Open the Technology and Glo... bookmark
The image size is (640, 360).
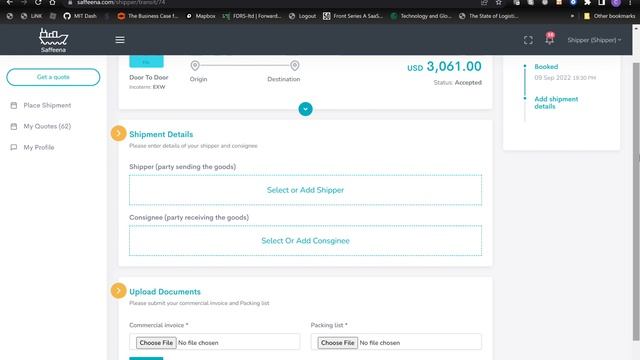click(x=421, y=16)
